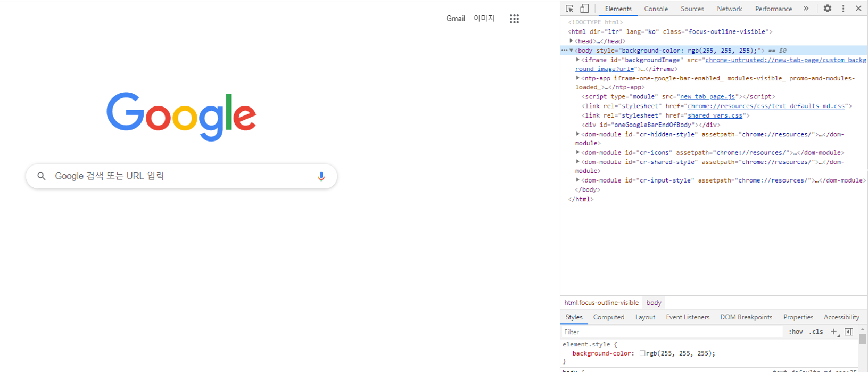Open ellipsis actions beside body node

point(564,51)
